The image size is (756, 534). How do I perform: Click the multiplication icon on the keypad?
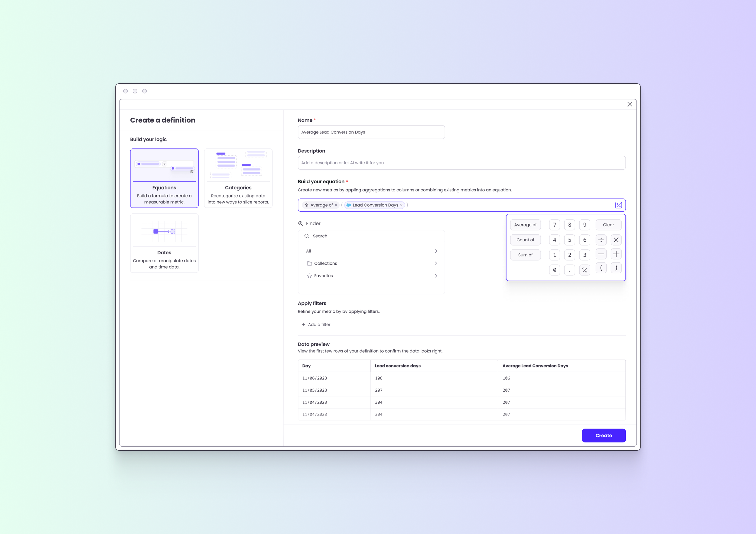pyautogui.click(x=616, y=240)
